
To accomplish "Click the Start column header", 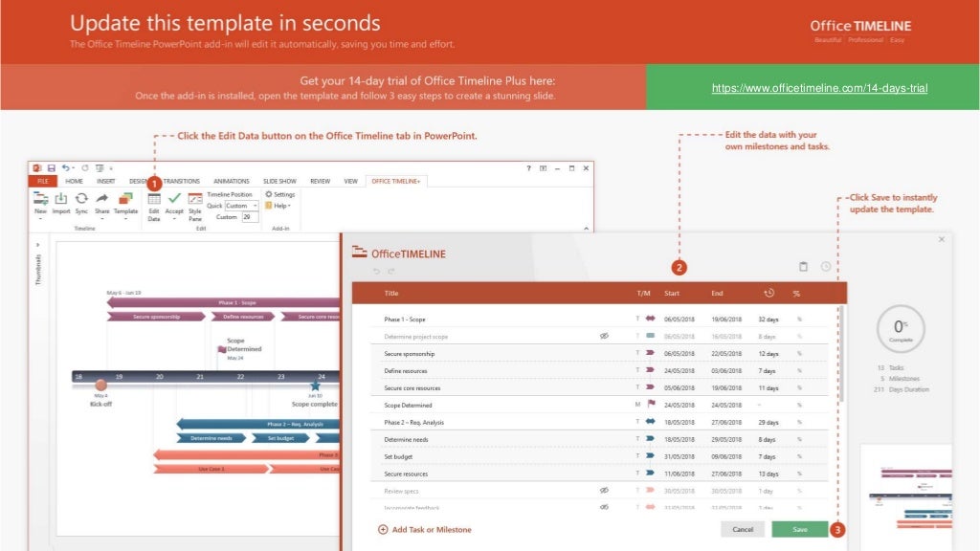I will coord(672,293).
